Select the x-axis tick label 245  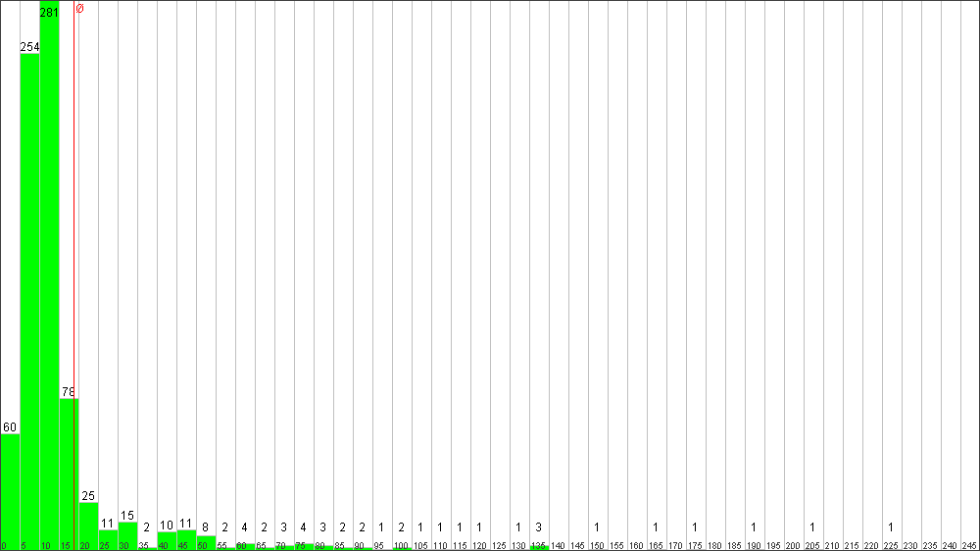point(969,545)
